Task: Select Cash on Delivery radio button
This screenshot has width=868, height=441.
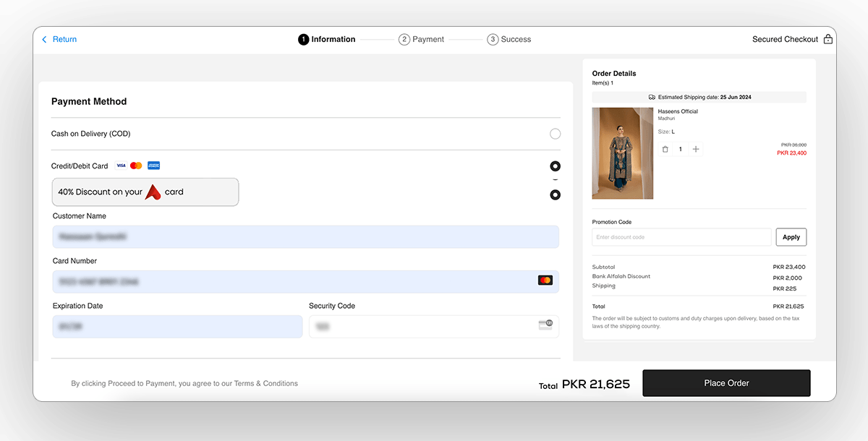Action: pos(555,134)
